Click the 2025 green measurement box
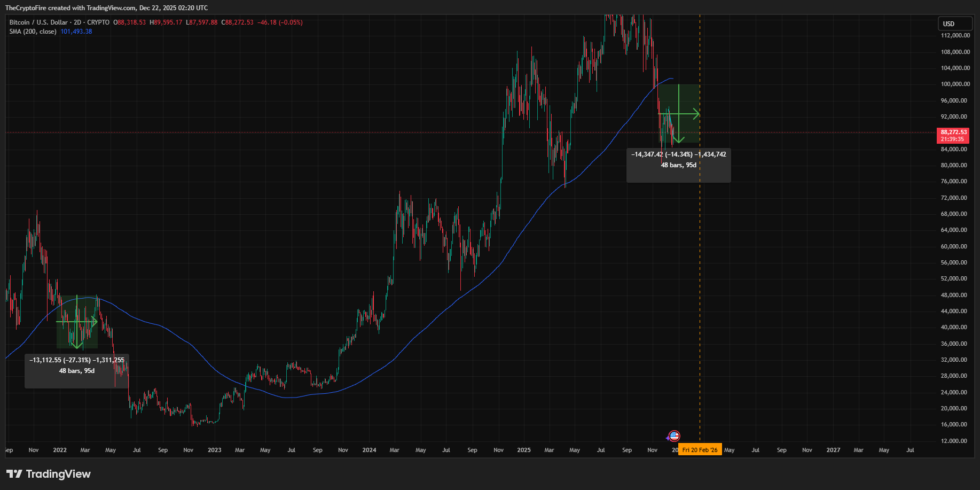 679,113
